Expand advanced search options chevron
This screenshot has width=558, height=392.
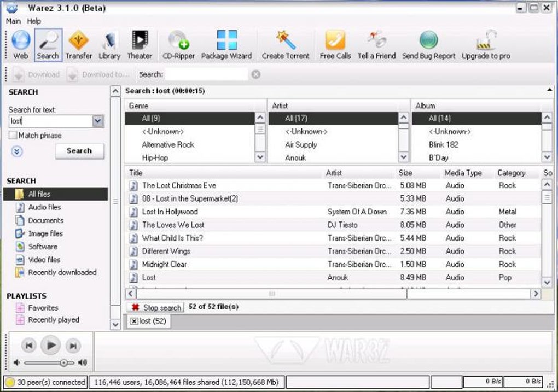17,151
